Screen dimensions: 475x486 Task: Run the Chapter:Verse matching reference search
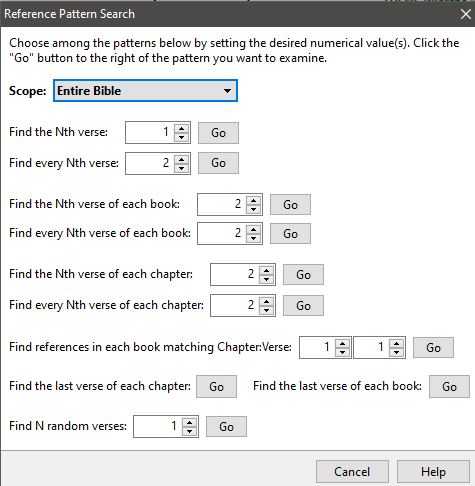click(433, 348)
